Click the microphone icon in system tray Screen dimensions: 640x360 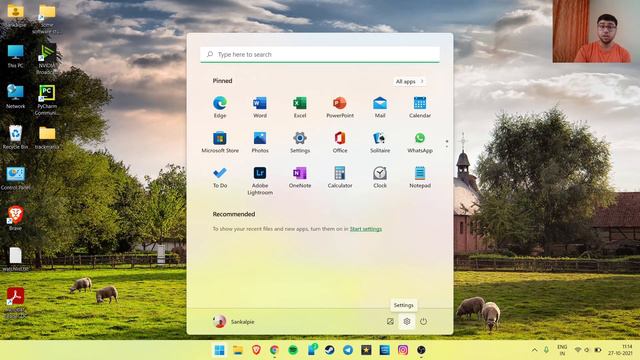[x=546, y=350]
